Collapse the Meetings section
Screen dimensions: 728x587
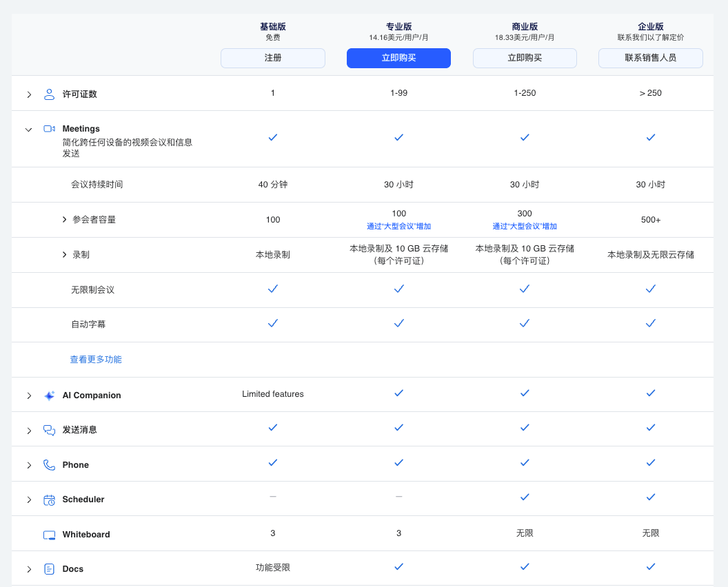pyautogui.click(x=28, y=129)
